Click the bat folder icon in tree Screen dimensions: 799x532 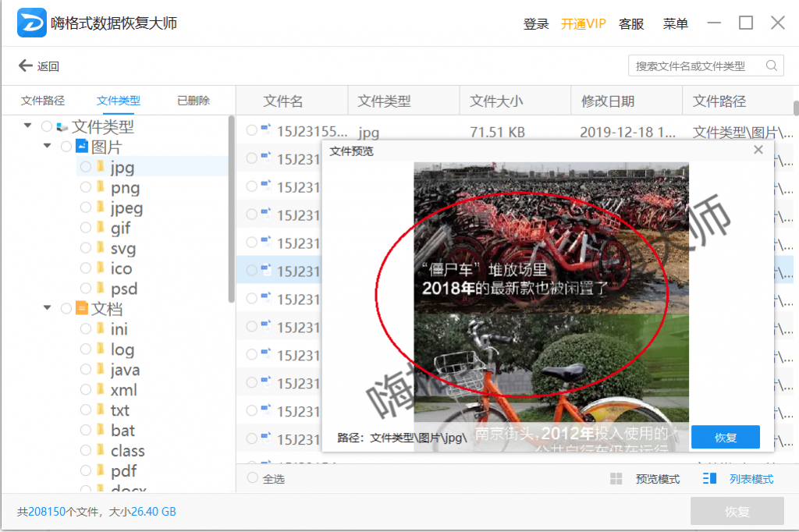click(x=101, y=430)
